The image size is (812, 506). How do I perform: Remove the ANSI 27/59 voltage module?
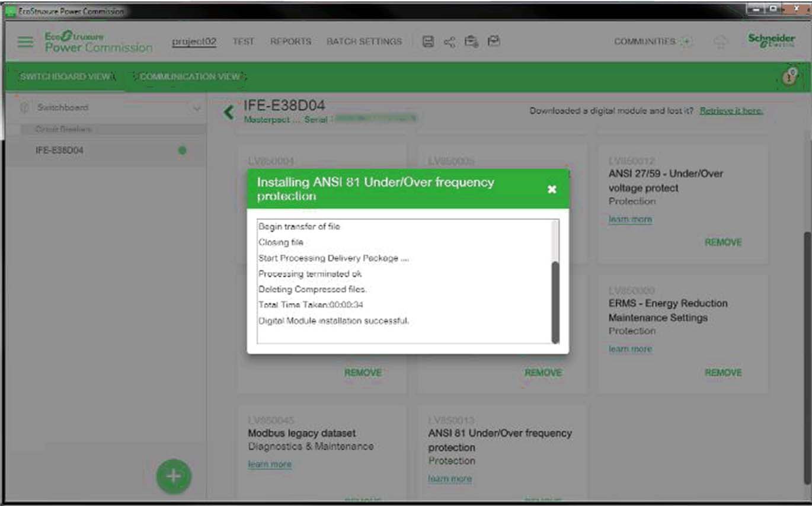click(723, 242)
